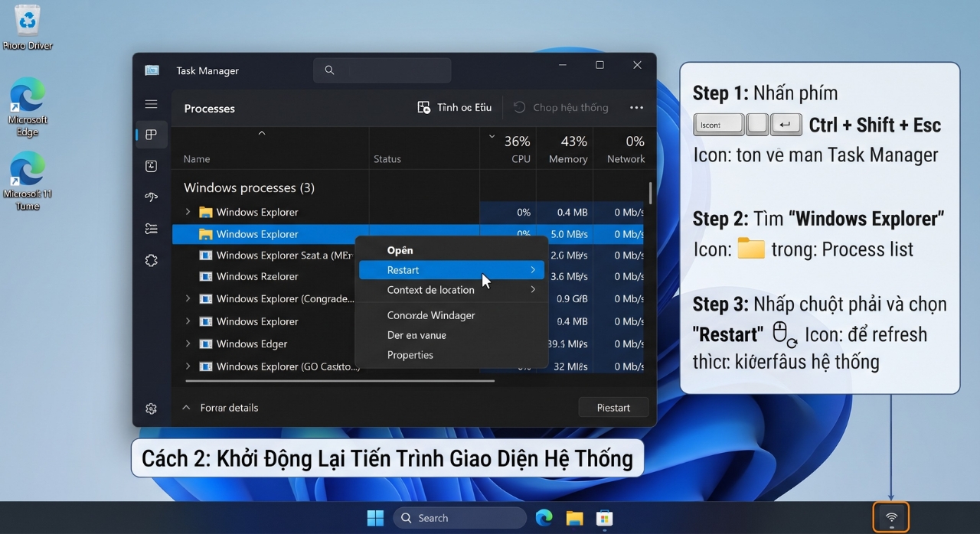Image resolution: width=980 pixels, height=534 pixels.
Task: Click the Processes page title
Action: coord(209,109)
